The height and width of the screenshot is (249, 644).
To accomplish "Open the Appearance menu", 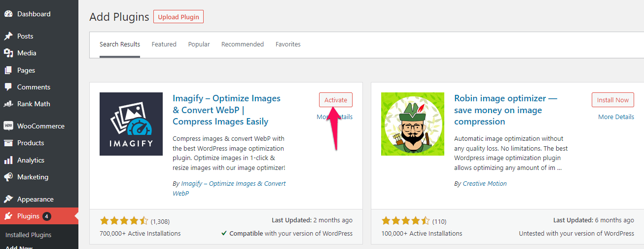I will [x=39, y=199].
